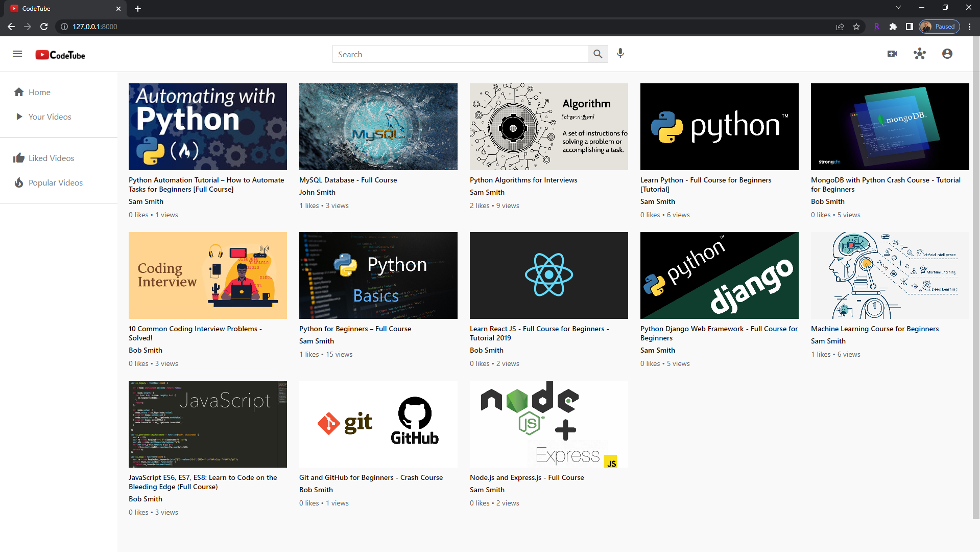Viewport: 980px width, 552px height.
Task: Open the python django thumbnail
Action: pos(720,275)
